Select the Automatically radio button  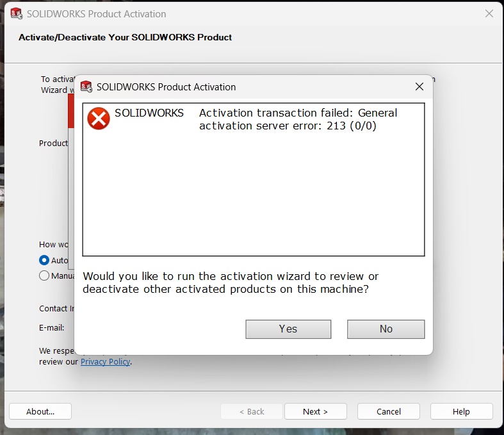click(44, 260)
